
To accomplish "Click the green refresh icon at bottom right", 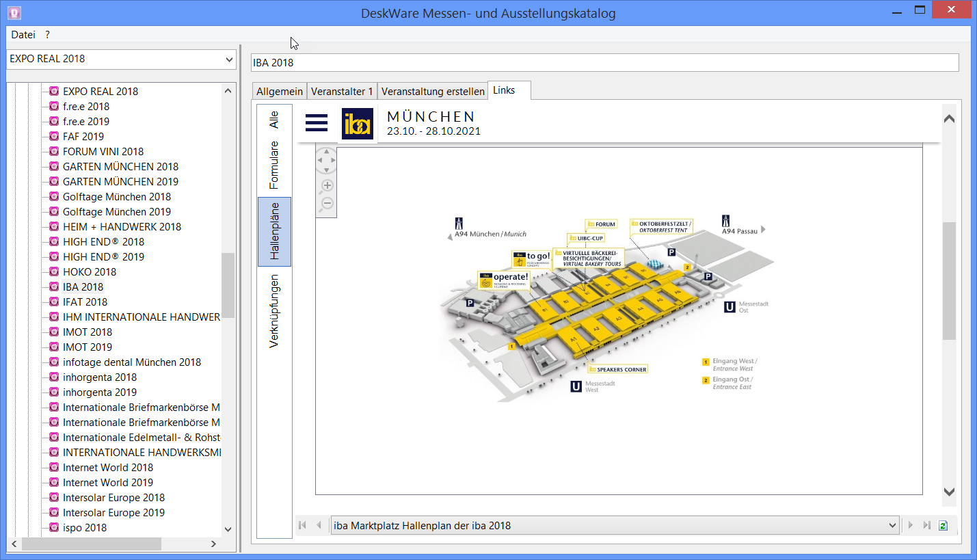I will pos(943,525).
